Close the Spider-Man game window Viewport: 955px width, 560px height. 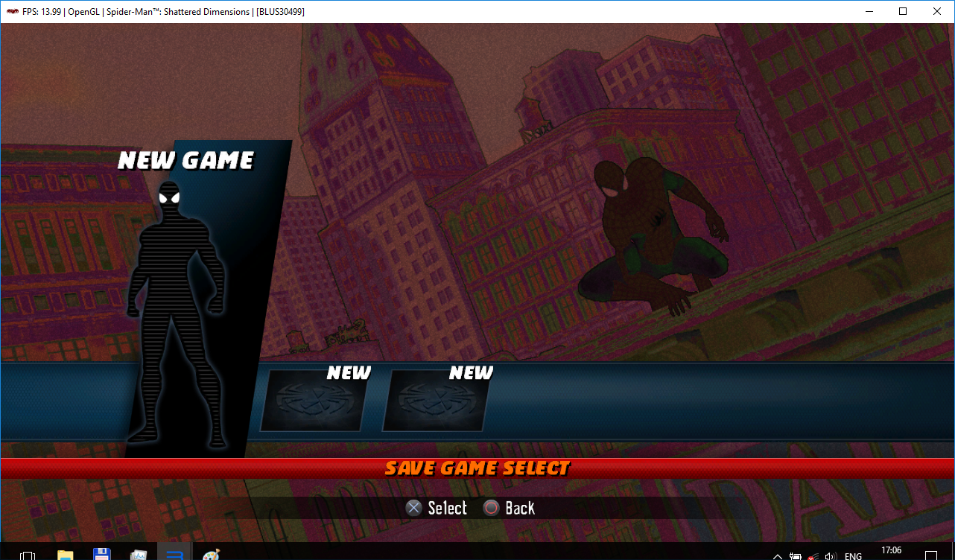(x=937, y=11)
